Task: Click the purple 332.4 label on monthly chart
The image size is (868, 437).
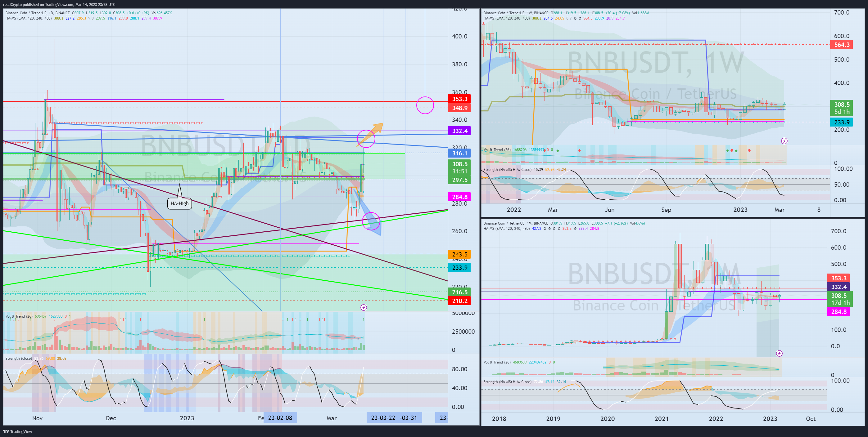Action: (839, 287)
